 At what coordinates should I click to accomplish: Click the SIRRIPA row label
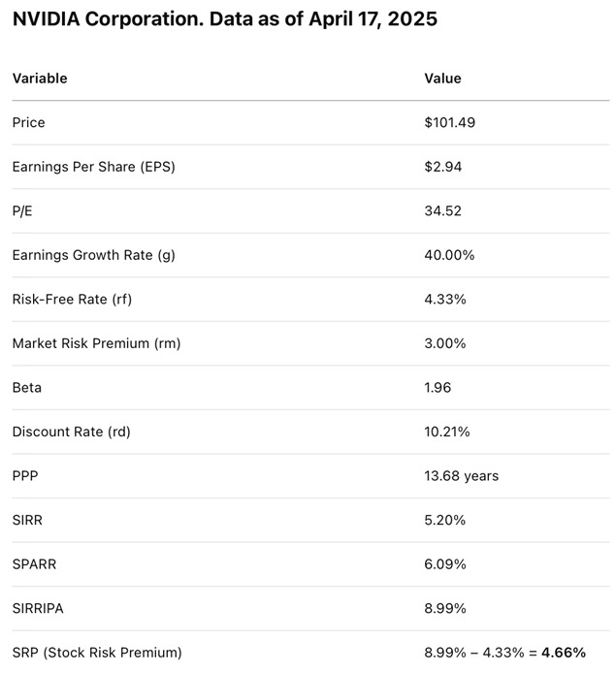[38, 608]
